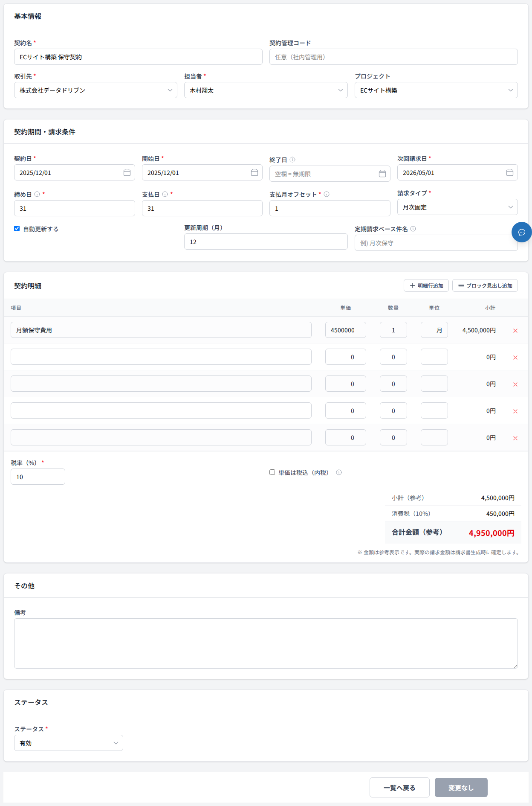This screenshot has height=806, width=532.
Task: Open the calendar icon for 開始日
Action: click(254, 172)
